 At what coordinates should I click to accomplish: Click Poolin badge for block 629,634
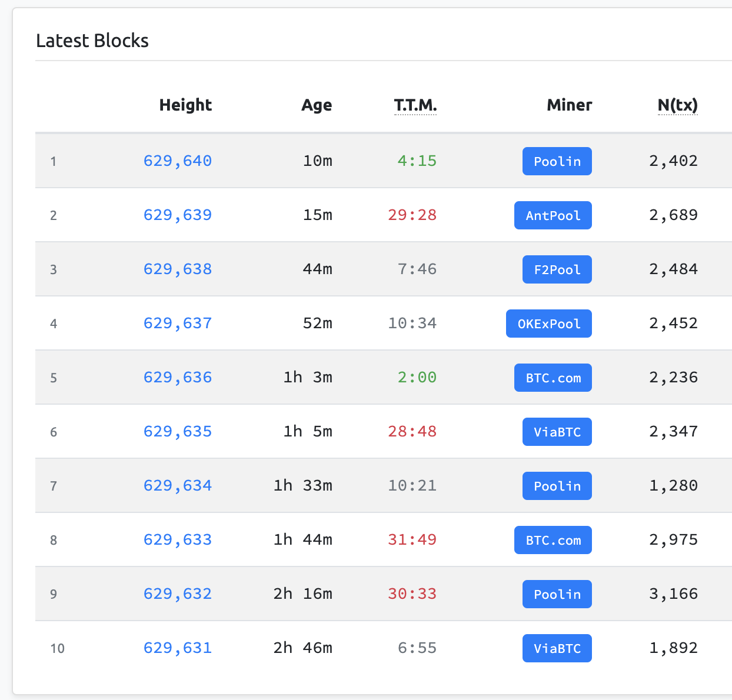(557, 486)
